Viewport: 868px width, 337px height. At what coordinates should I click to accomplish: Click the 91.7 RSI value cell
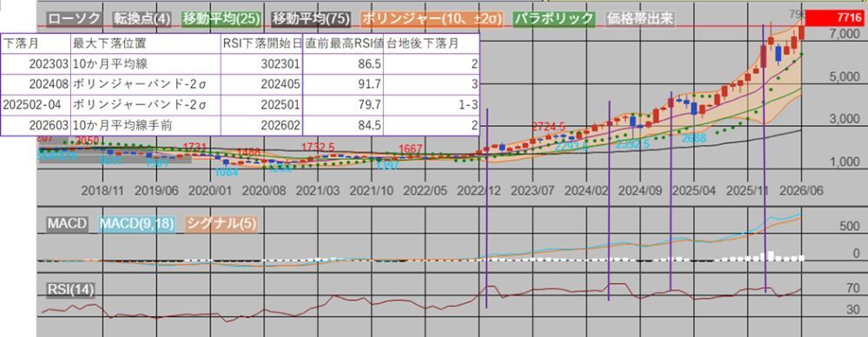click(x=343, y=85)
